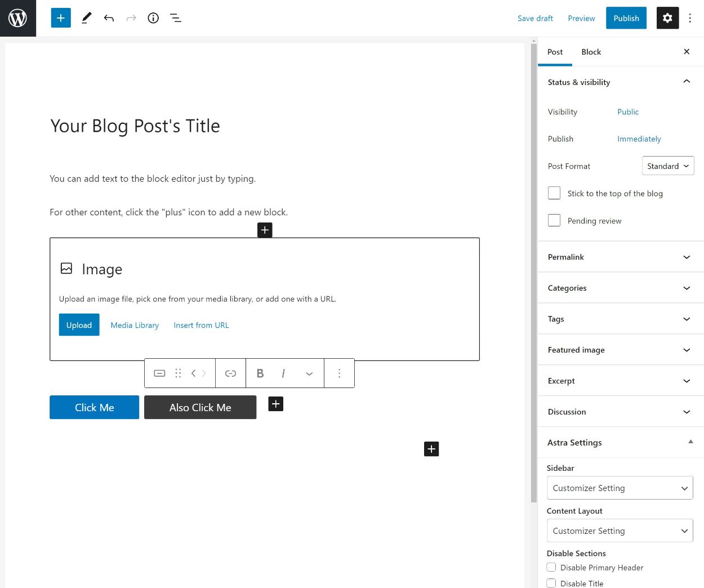The height and width of the screenshot is (588, 704).
Task: Click the Upload button in Image block
Action: (79, 325)
